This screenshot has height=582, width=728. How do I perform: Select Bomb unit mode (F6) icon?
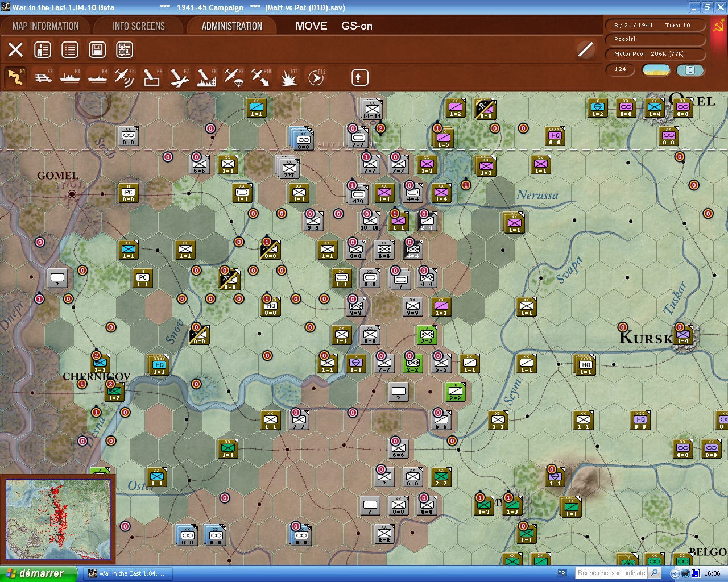pyautogui.click(x=151, y=77)
